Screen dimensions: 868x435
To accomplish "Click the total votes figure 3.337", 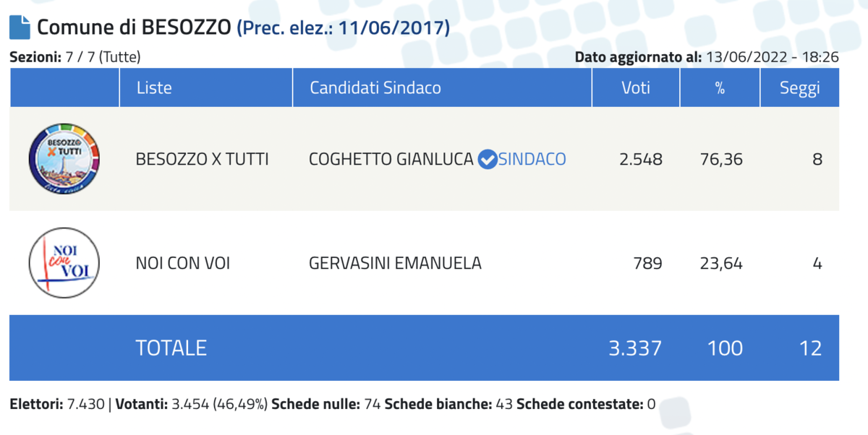I will pyautogui.click(x=635, y=348).
